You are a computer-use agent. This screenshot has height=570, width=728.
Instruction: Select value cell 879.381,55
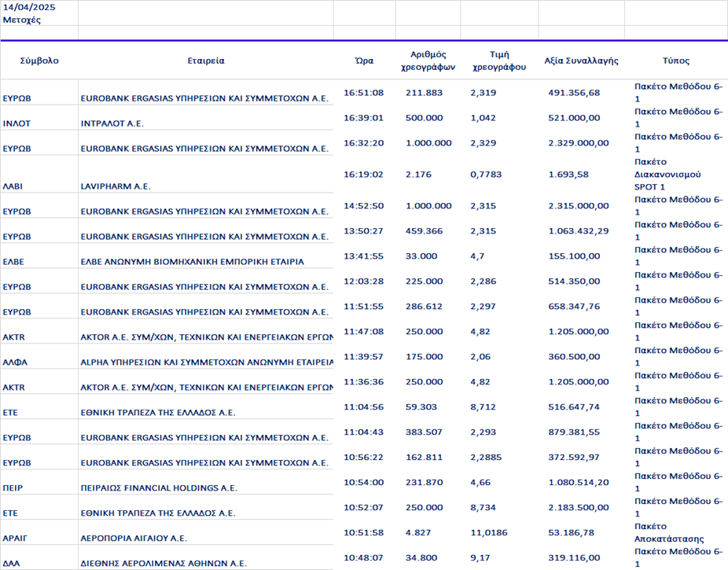pos(574,432)
